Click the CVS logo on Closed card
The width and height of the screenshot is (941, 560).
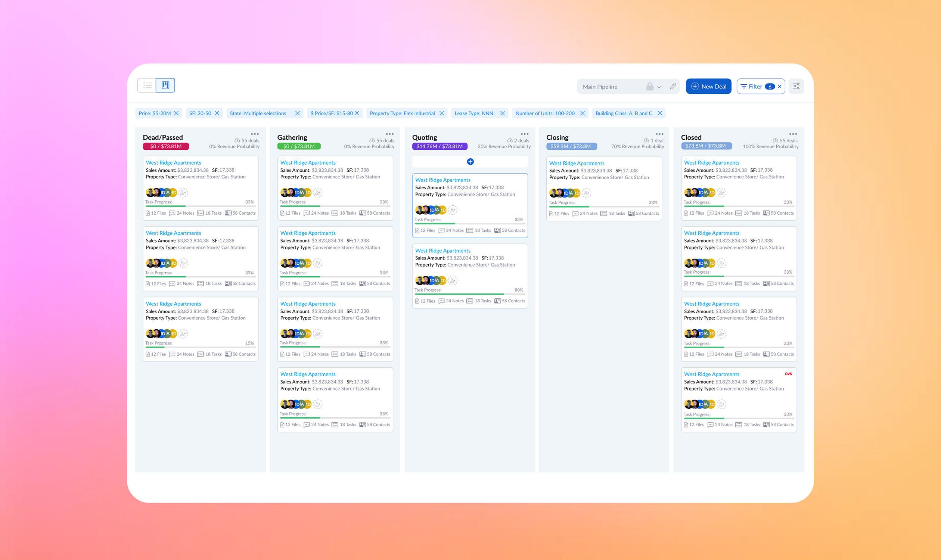(x=789, y=374)
